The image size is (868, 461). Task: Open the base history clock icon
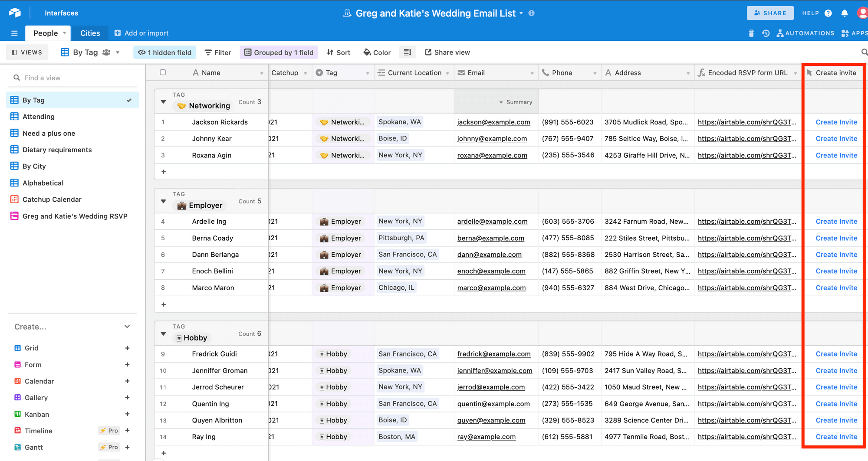click(x=766, y=33)
